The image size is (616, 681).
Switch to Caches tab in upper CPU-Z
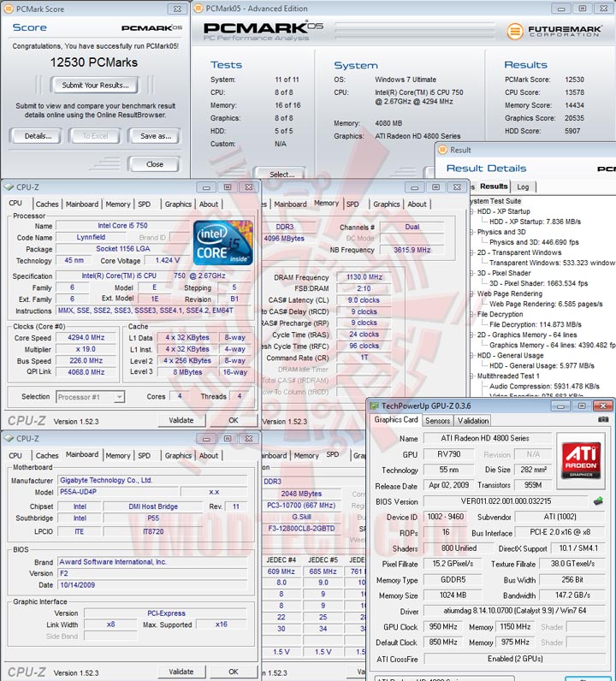pos(47,204)
